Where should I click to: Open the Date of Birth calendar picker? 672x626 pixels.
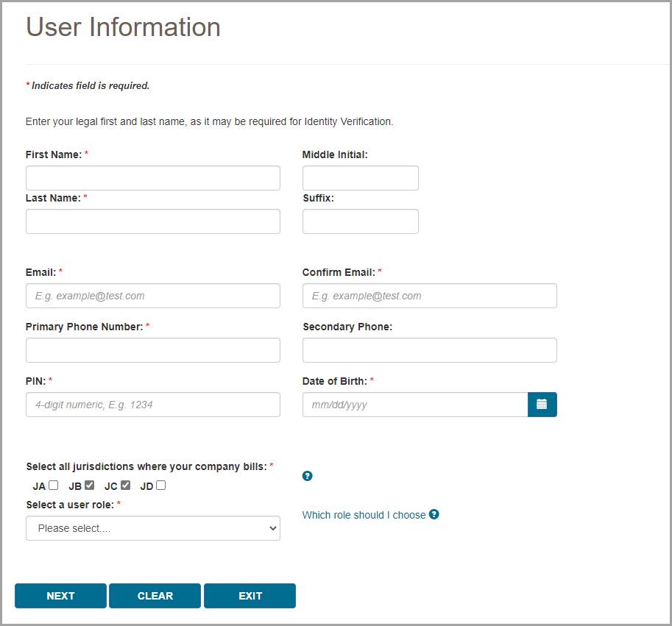[542, 405]
